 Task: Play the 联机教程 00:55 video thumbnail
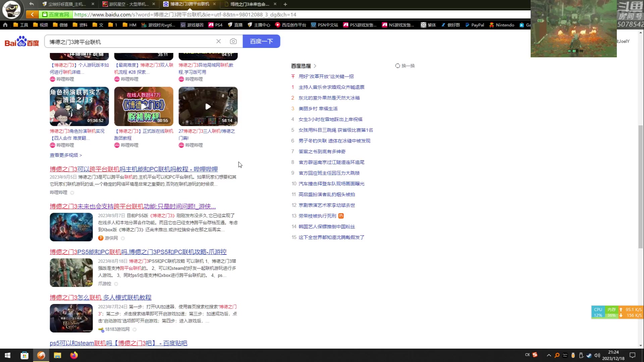144,106
